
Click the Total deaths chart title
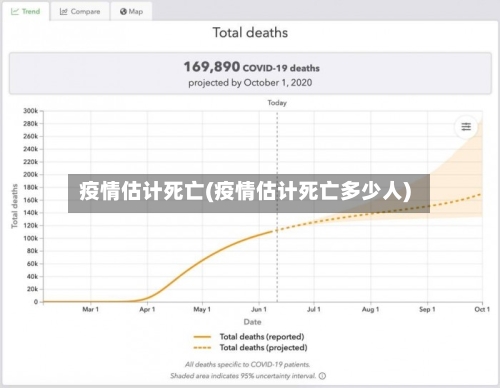[x=250, y=33]
